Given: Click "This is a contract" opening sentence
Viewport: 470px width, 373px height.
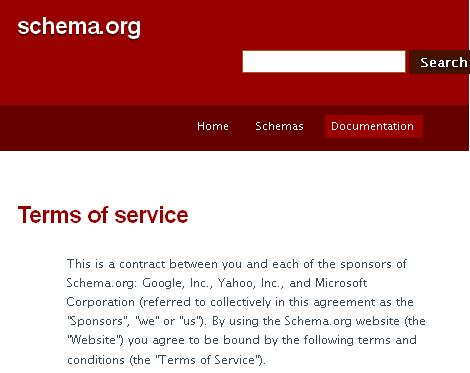Looking at the screenshot, I should point(116,264).
